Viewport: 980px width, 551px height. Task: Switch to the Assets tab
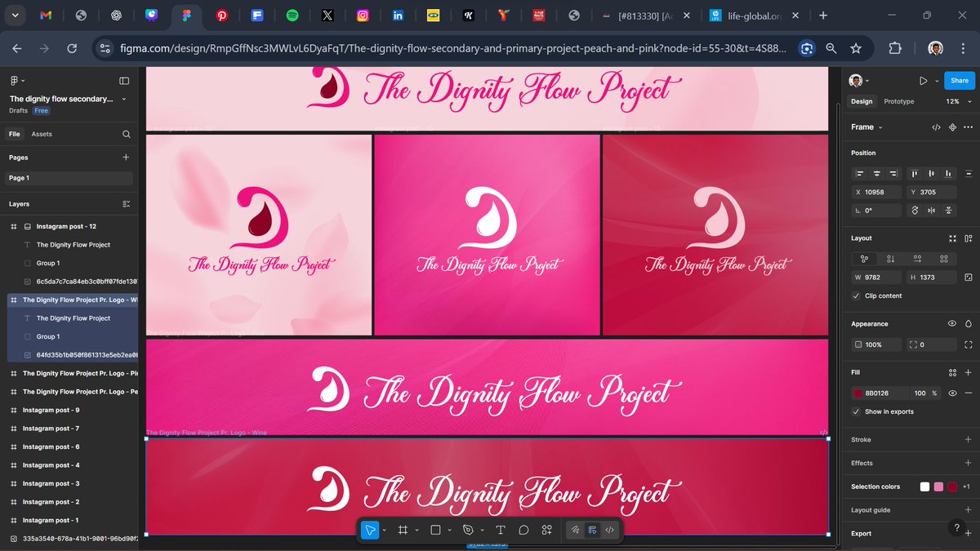(x=42, y=134)
